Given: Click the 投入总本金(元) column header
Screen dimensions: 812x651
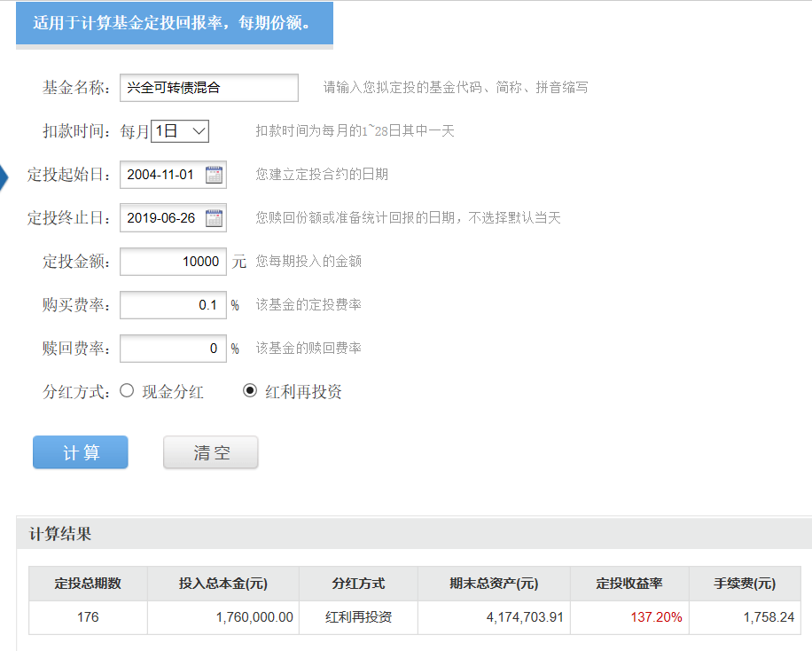Looking at the screenshot, I should coord(223,584).
